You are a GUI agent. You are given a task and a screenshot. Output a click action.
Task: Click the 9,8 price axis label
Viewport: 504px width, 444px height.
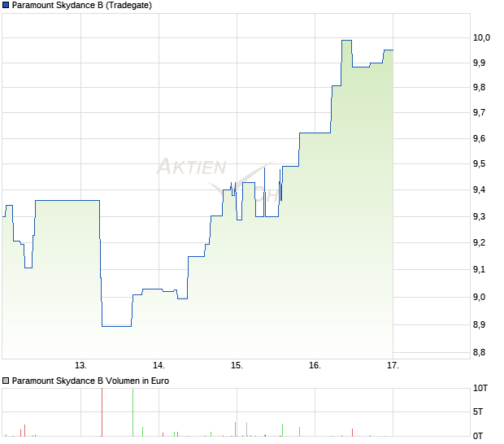(480, 87)
